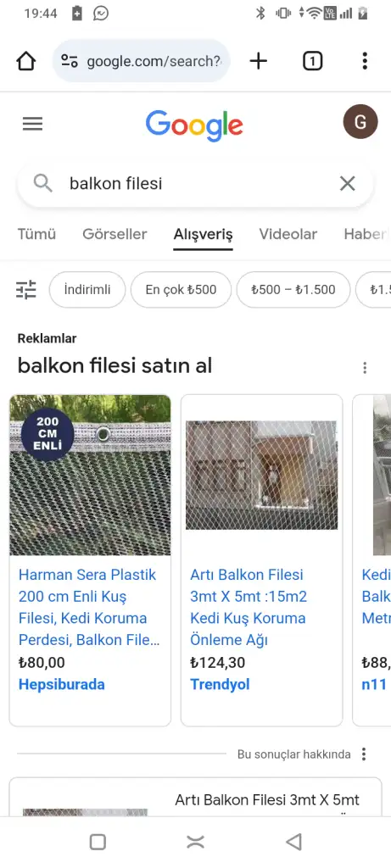
Task: Open the G account avatar
Action: pos(360,122)
